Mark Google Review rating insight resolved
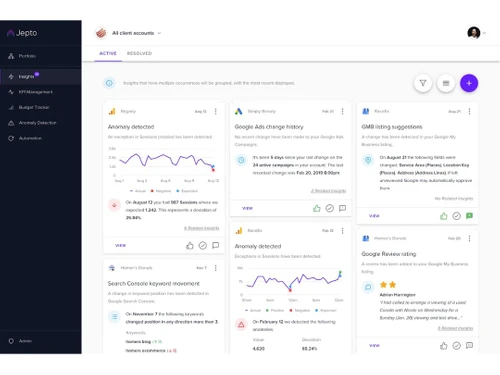The width and height of the screenshot is (500, 375). [x=457, y=346]
